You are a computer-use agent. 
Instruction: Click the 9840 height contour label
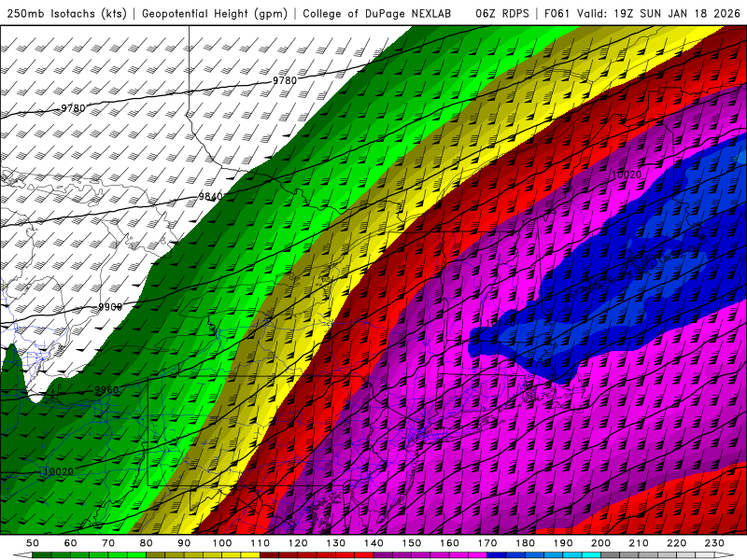click(210, 196)
